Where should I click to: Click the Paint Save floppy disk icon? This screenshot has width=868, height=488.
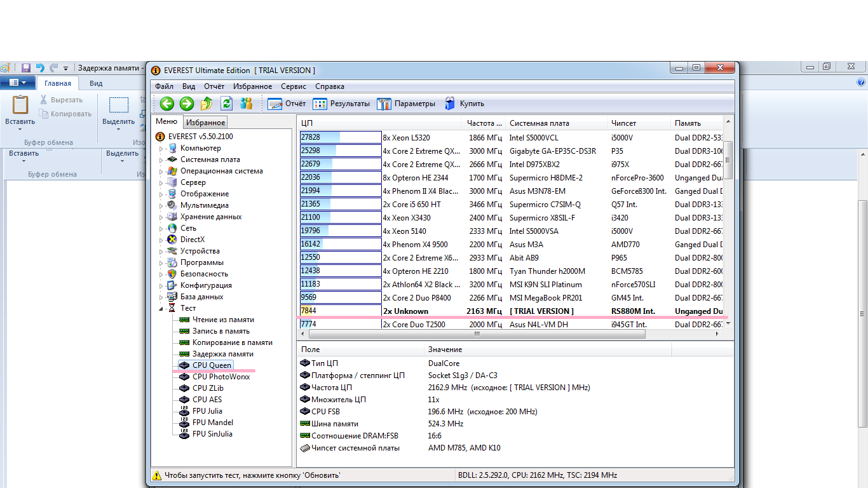pyautogui.click(x=26, y=67)
